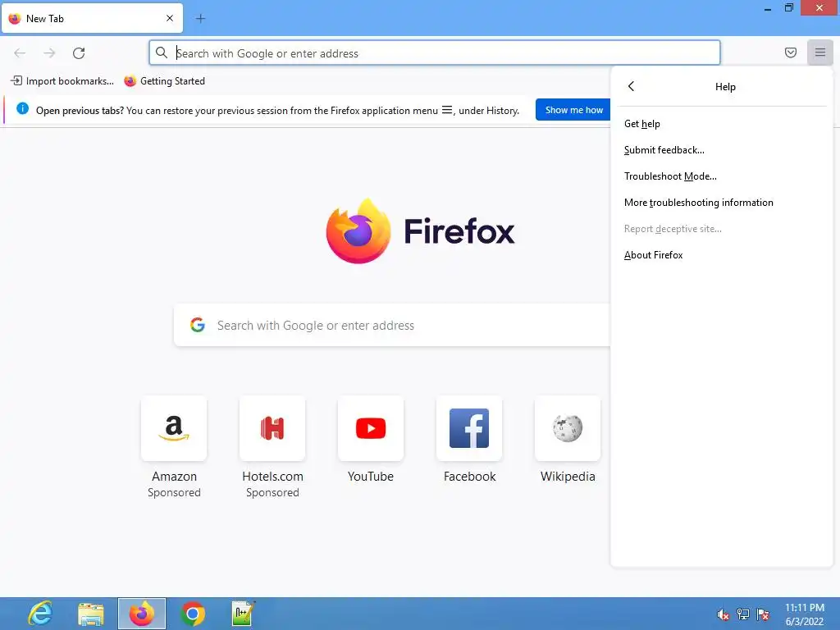840x630 pixels.
Task: Click the browser forward arrow
Action: (49, 53)
